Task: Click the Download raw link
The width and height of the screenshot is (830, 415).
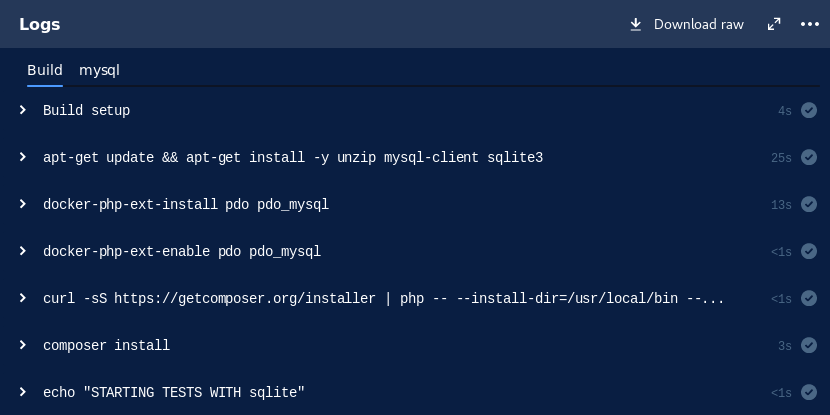Action: tap(698, 24)
